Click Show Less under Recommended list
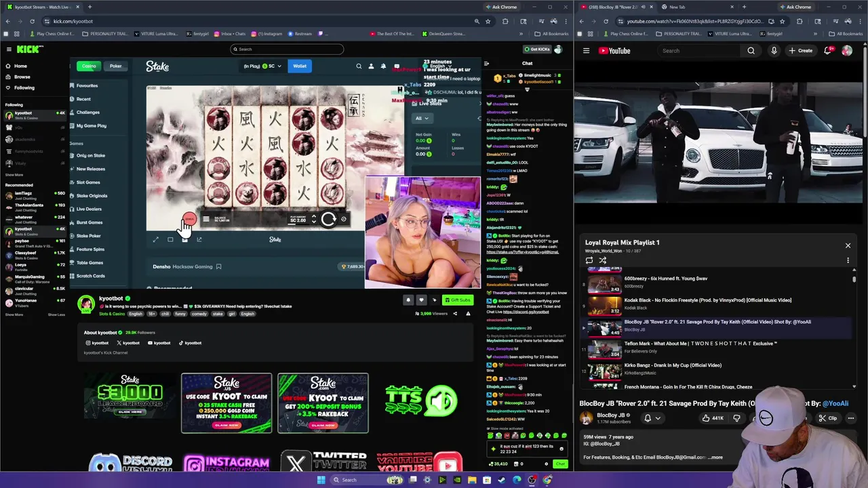This screenshot has height=488, width=868. point(56,314)
